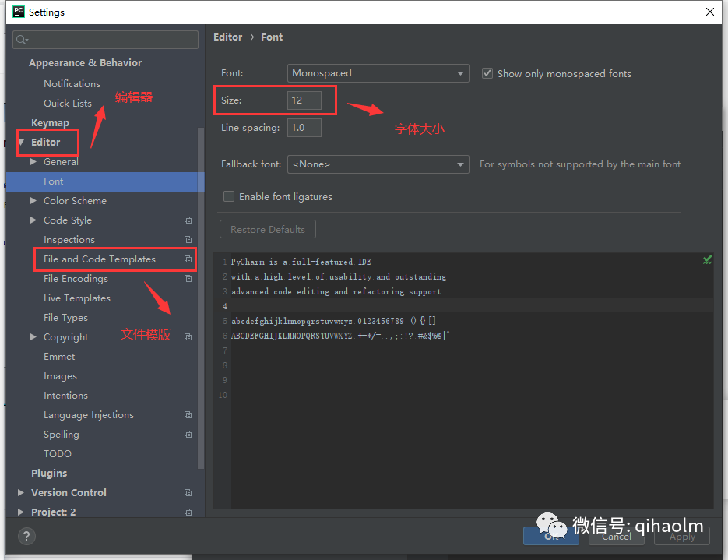Open File Encodings settings page
Image resolution: width=728 pixels, height=560 pixels.
click(x=76, y=279)
